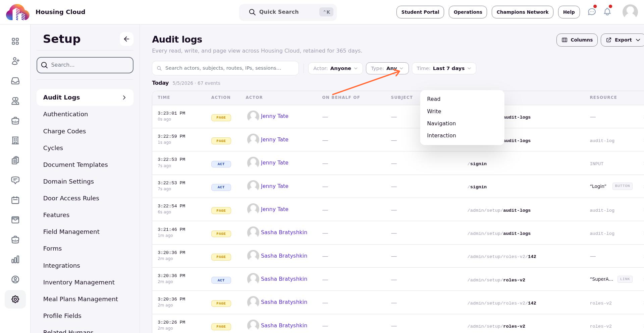Screen dimensions: 644x333
Task: Click the Housing Cloud logo
Action: point(18,12)
